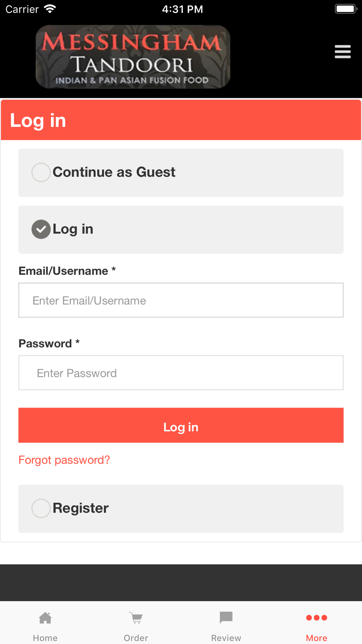Tap the Review speech bubble icon

pos(226,618)
